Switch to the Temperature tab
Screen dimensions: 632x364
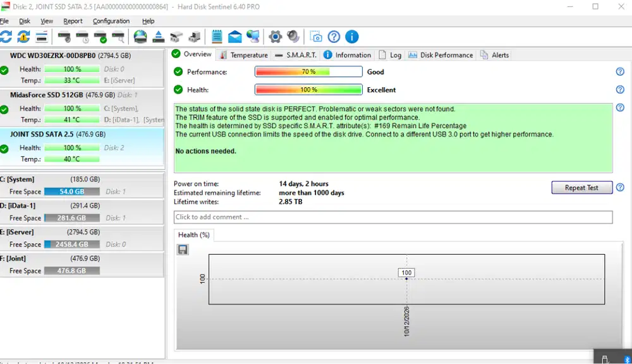click(244, 55)
